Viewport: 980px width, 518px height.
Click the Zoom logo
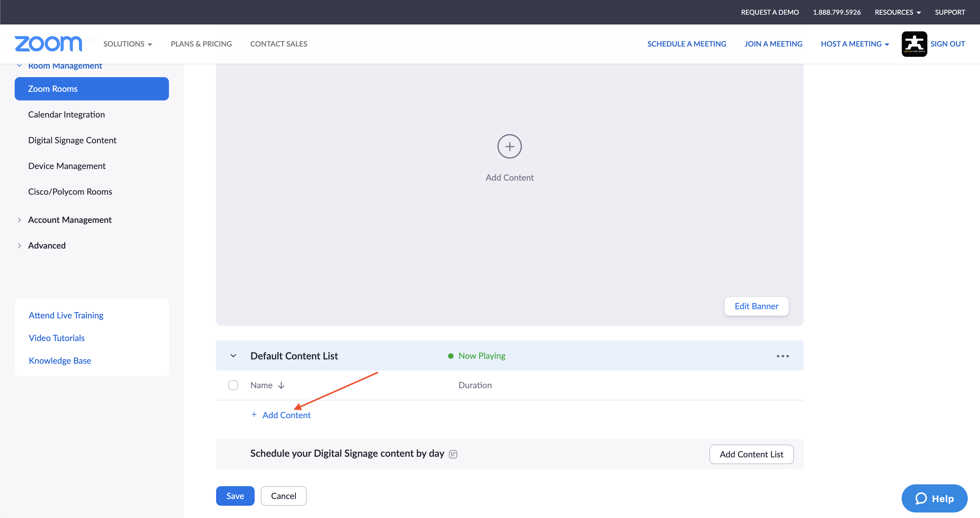tap(48, 44)
